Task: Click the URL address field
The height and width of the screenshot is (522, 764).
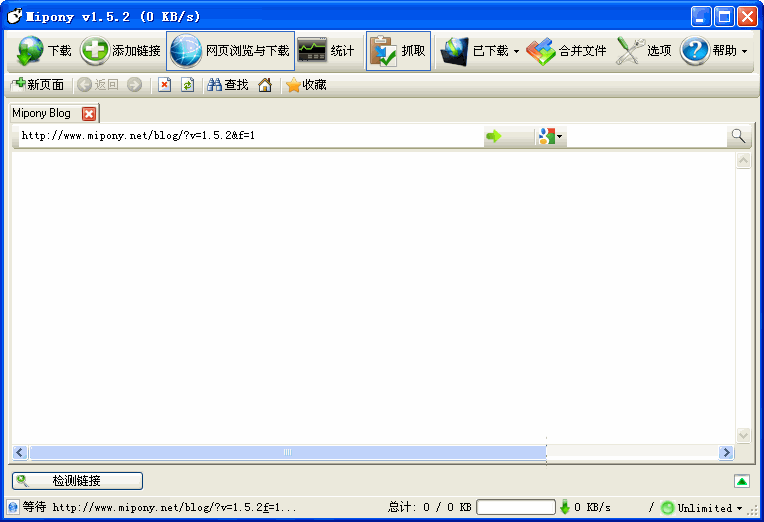Action: click(250, 136)
